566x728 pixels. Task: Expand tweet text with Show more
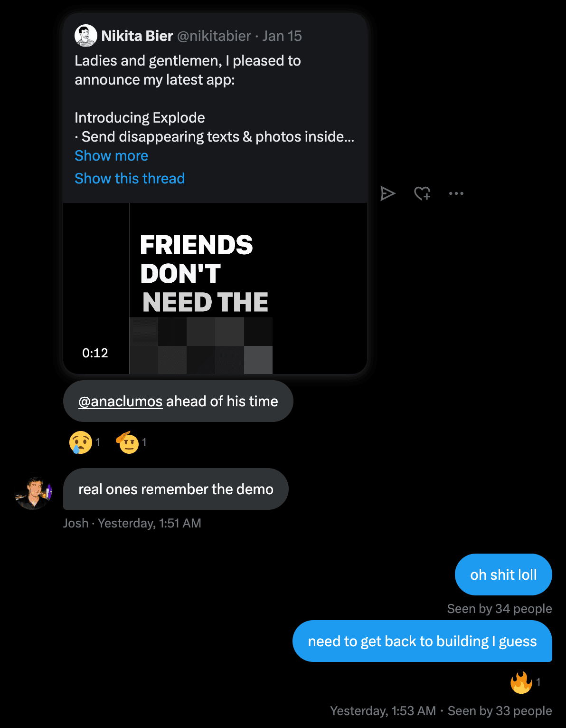[x=112, y=156]
